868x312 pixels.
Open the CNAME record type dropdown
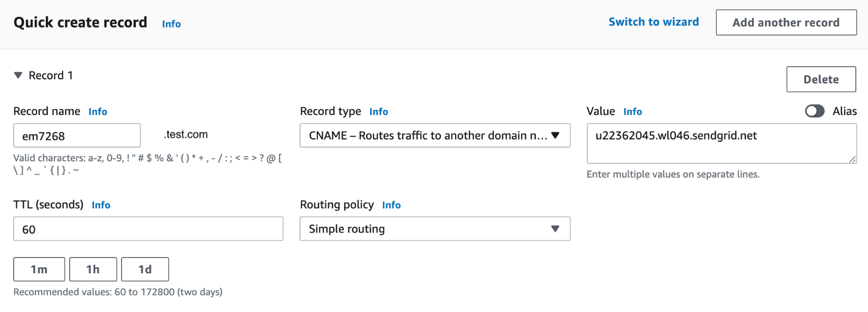tap(435, 135)
